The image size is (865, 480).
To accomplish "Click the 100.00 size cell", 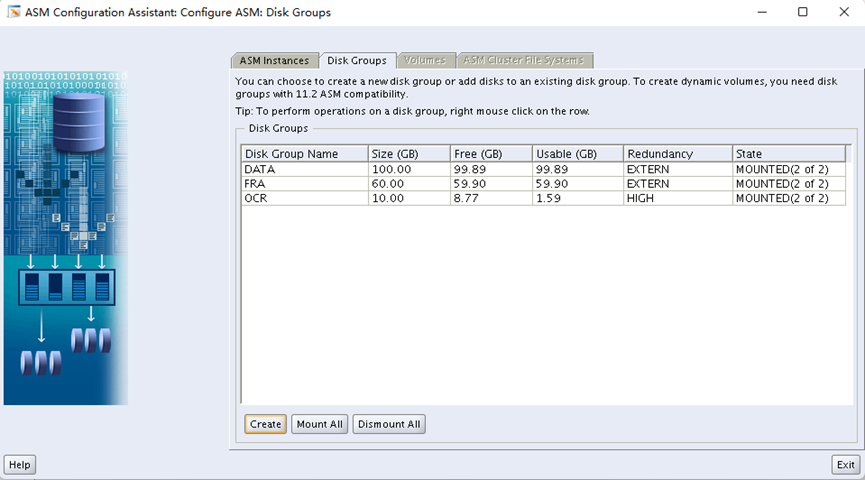I will coord(409,169).
